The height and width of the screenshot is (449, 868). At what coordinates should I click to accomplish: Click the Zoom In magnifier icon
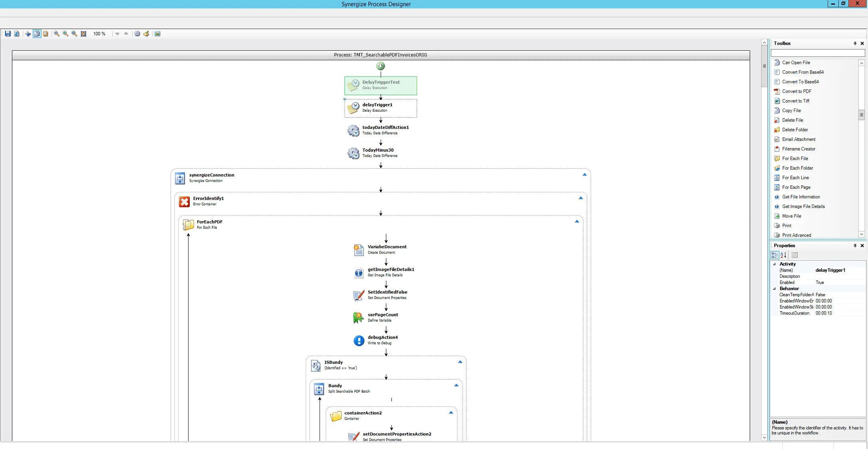(x=66, y=34)
